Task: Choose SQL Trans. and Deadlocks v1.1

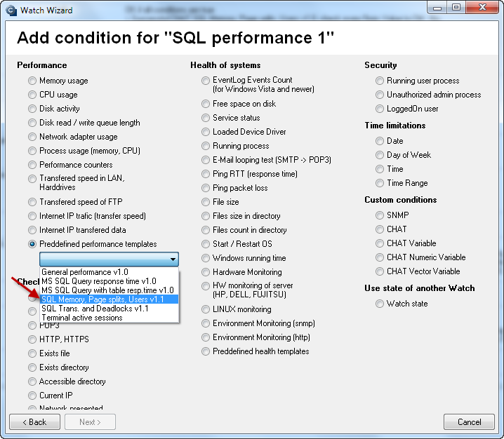Action: pos(110,309)
